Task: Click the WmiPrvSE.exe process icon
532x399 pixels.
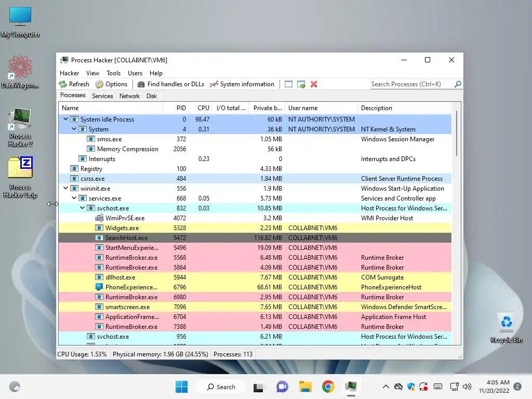Action: tap(99, 218)
